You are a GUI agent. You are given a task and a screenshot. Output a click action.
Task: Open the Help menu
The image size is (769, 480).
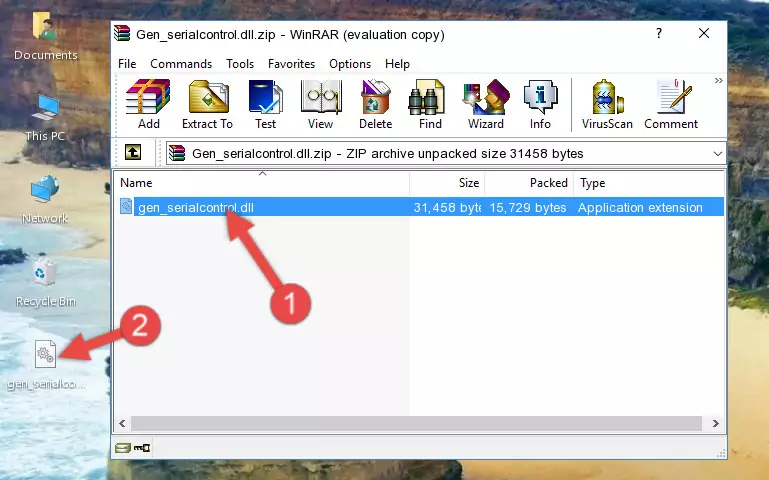click(397, 64)
